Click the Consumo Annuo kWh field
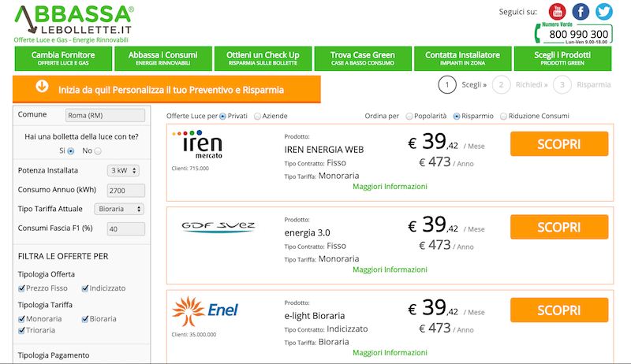Viewport: 631px width, 364px height. pos(126,191)
